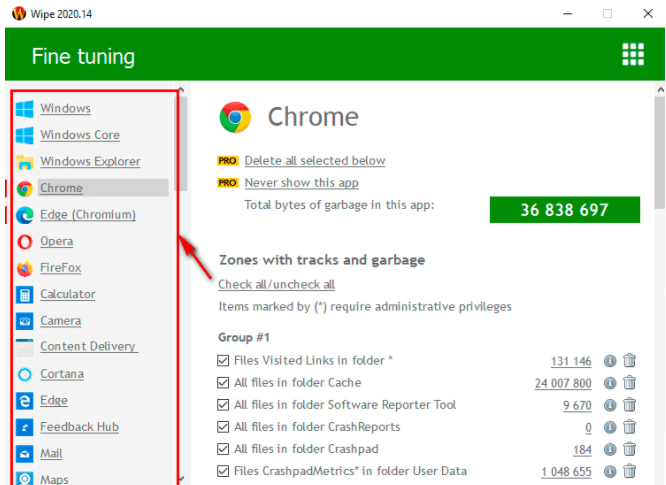Open Feedback Hub entry in app list
Viewport: 666px width, 485px height.
coord(79,427)
